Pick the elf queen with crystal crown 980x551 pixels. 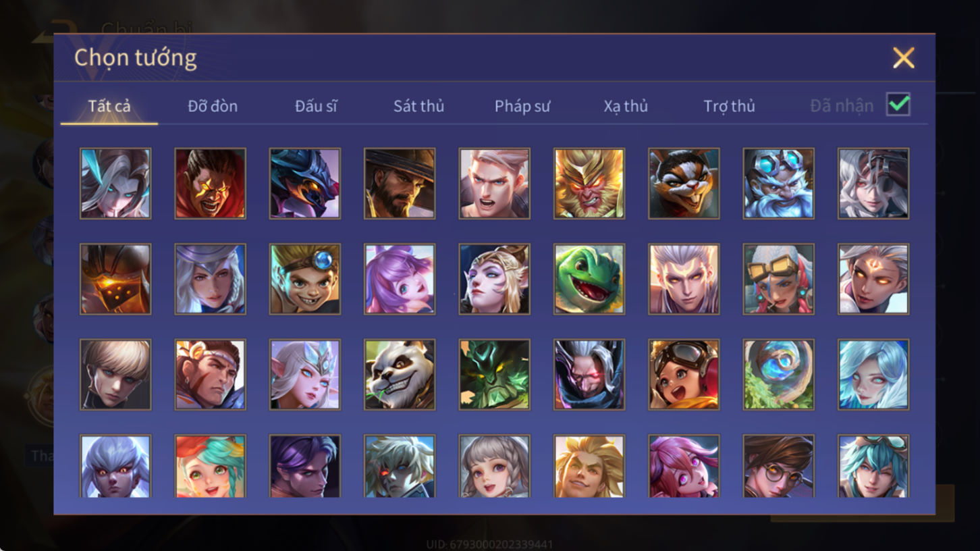coord(305,375)
